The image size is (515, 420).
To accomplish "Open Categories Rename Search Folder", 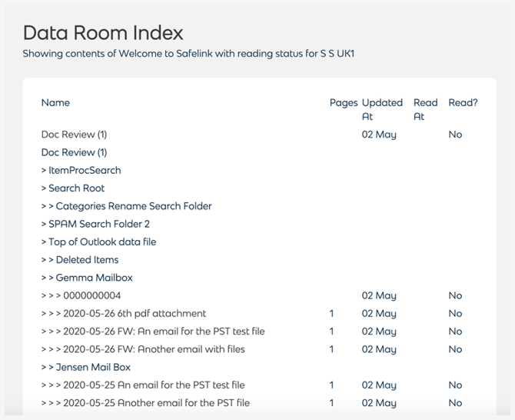I will 134,206.
